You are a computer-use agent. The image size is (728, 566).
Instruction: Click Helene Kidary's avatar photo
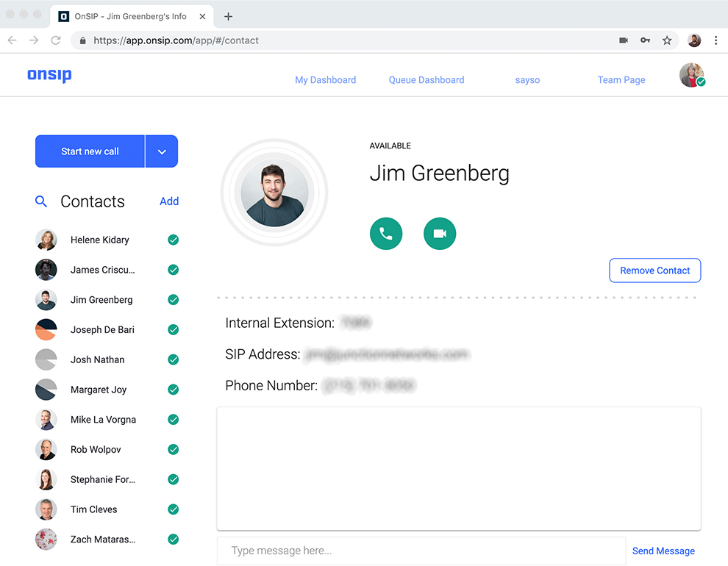(46, 240)
